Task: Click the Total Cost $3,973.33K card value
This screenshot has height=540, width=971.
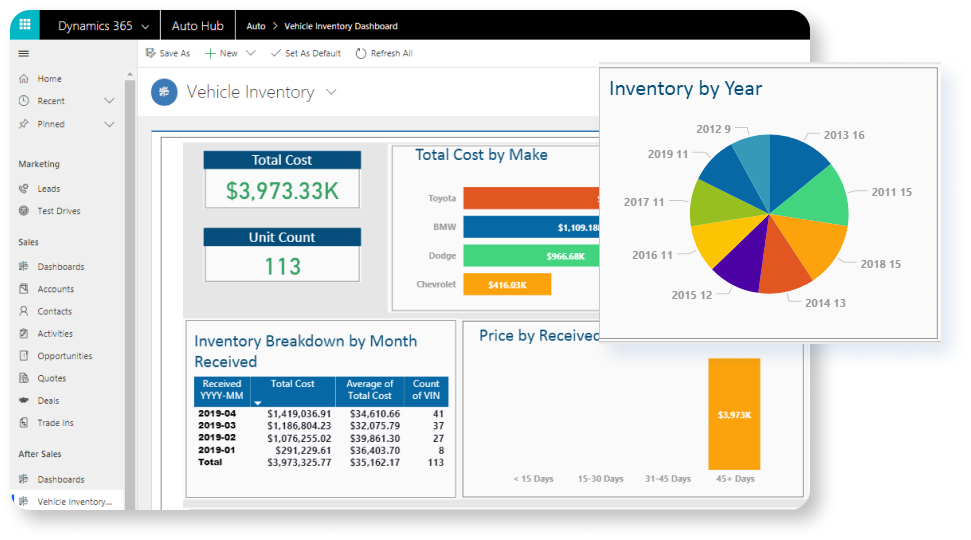Action: pyautogui.click(x=282, y=191)
